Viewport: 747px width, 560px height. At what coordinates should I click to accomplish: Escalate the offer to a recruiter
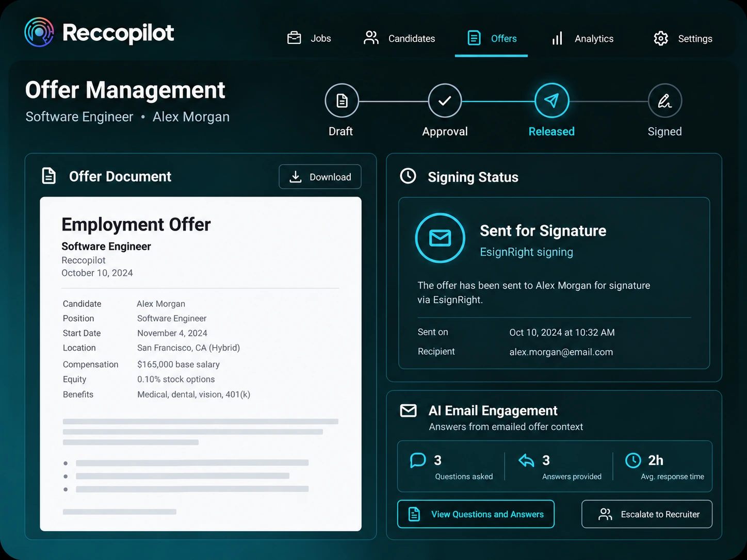click(647, 514)
